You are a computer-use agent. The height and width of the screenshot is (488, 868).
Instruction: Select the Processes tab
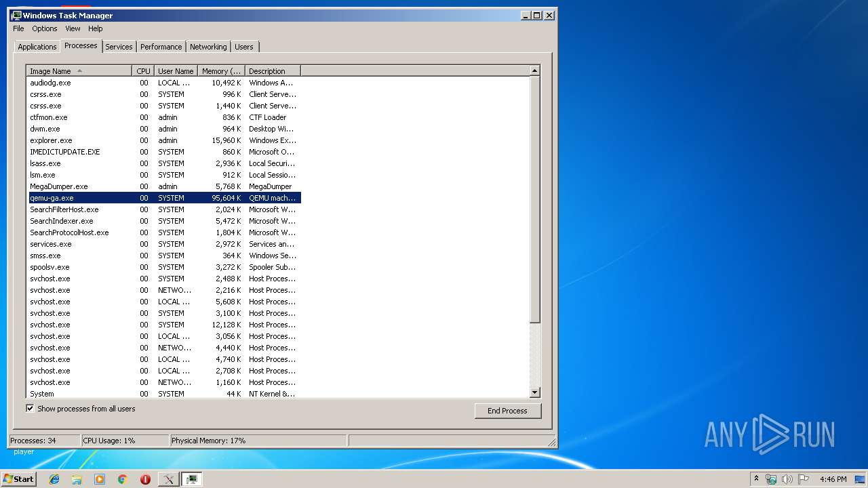(x=81, y=45)
